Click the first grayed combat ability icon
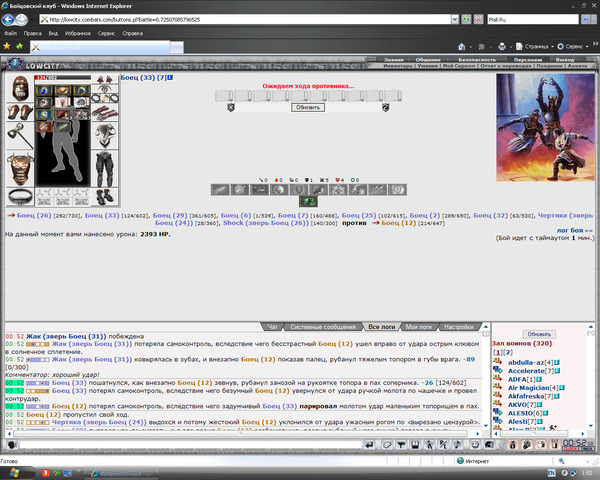This screenshot has height=480, width=600. pyautogui.click(x=220, y=189)
